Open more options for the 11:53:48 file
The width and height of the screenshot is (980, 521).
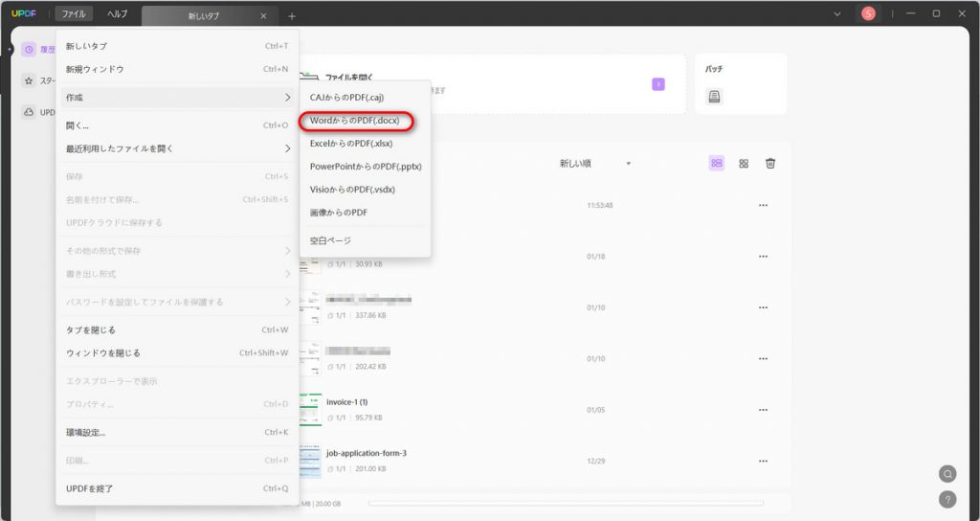click(x=763, y=205)
